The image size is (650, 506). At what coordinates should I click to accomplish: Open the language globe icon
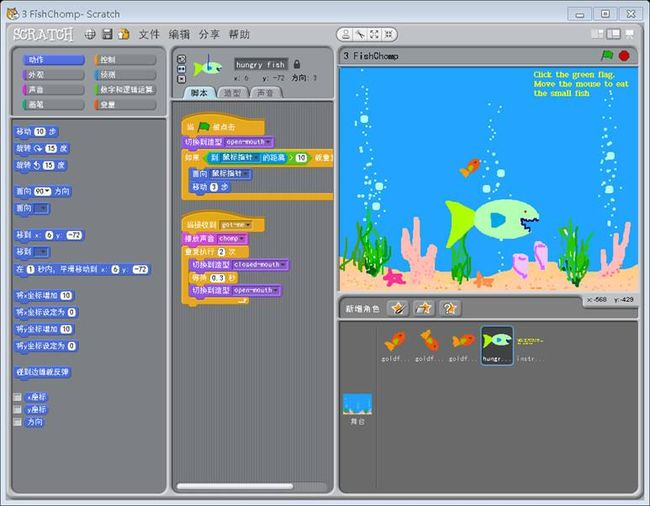click(90, 34)
